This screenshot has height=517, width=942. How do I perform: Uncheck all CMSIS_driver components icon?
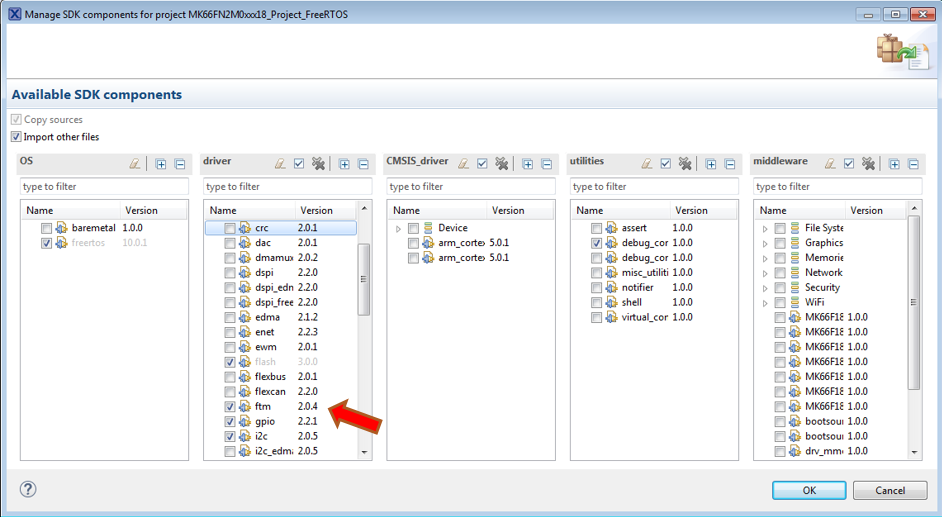(x=502, y=163)
